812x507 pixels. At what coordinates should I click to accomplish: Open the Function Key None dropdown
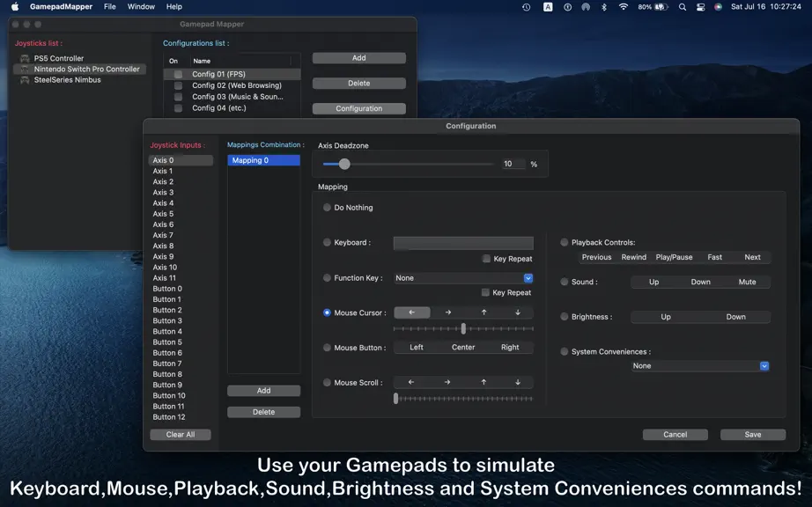pyautogui.click(x=463, y=278)
